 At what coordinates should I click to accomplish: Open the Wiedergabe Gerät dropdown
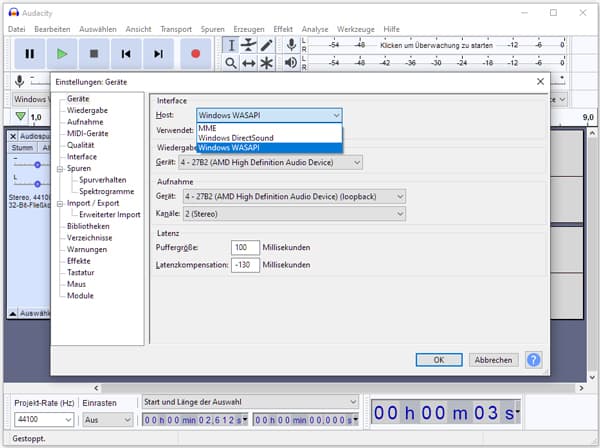[271, 163]
